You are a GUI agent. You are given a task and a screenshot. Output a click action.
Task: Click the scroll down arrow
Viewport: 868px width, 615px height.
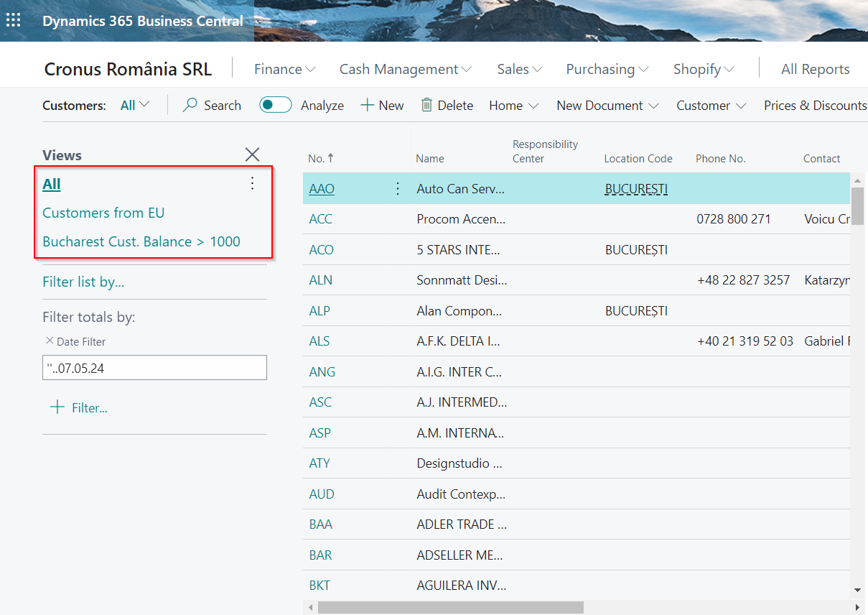click(857, 590)
